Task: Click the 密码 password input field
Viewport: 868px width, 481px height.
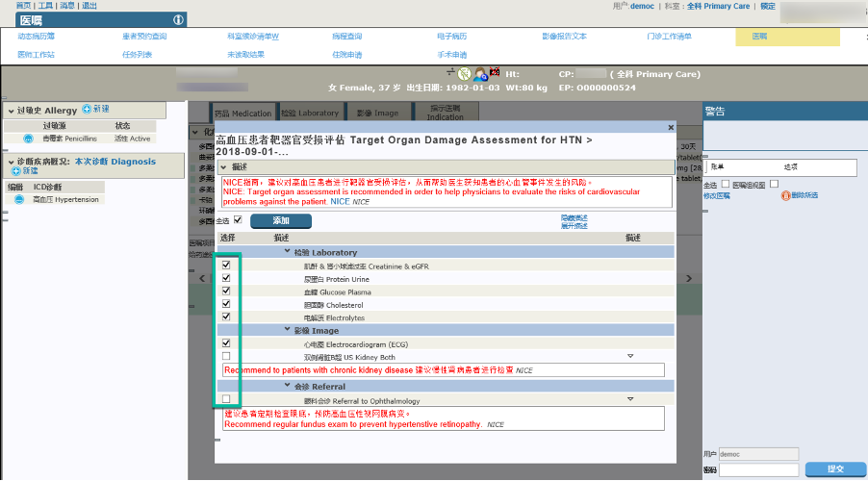Action: (758, 469)
